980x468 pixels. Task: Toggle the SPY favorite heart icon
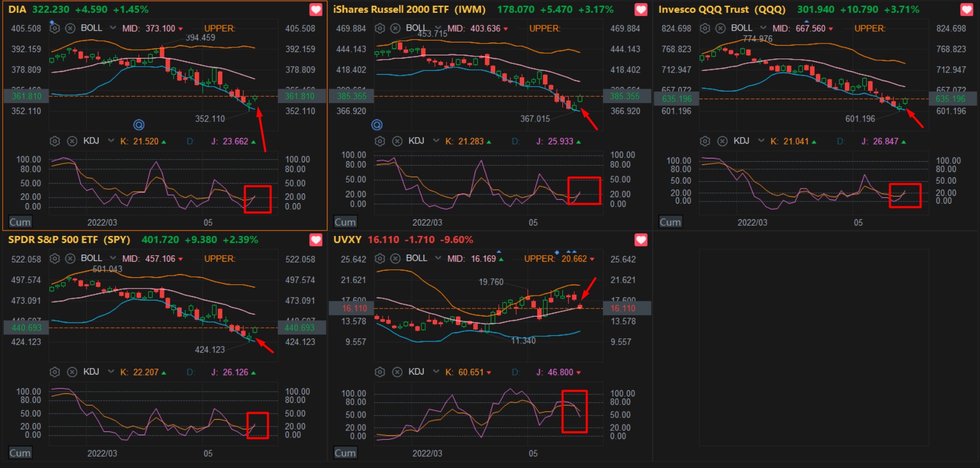tap(316, 240)
